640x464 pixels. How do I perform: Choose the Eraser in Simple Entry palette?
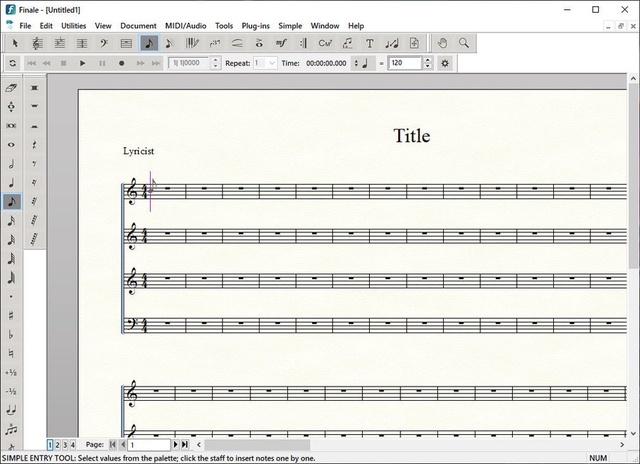click(11, 88)
